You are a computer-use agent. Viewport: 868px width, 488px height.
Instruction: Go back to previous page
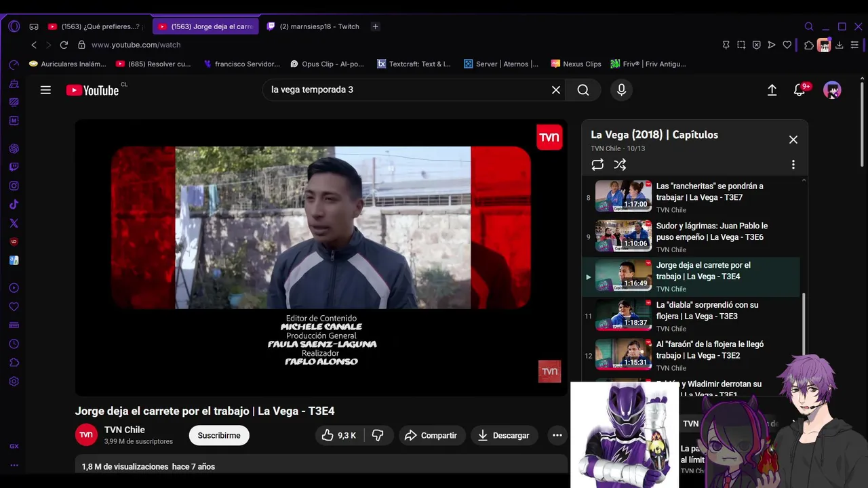click(x=34, y=45)
